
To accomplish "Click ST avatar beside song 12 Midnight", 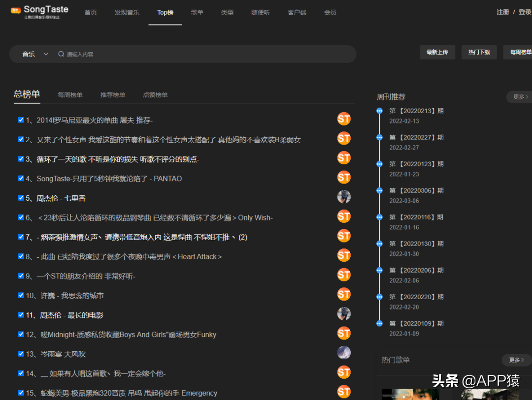I will 344,333.
